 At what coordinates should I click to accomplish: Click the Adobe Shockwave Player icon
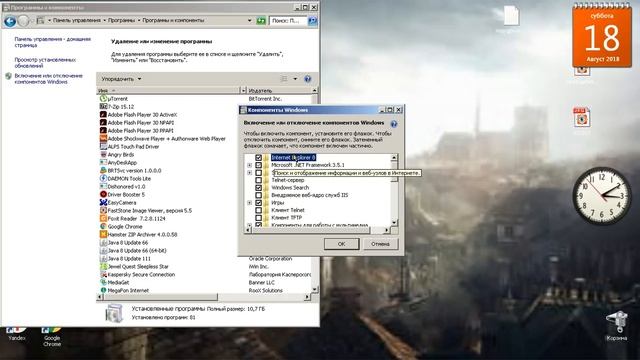click(103, 139)
